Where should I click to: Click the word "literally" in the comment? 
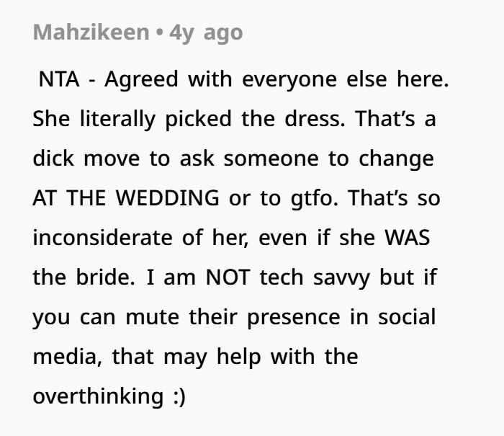[x=116, y=119]
